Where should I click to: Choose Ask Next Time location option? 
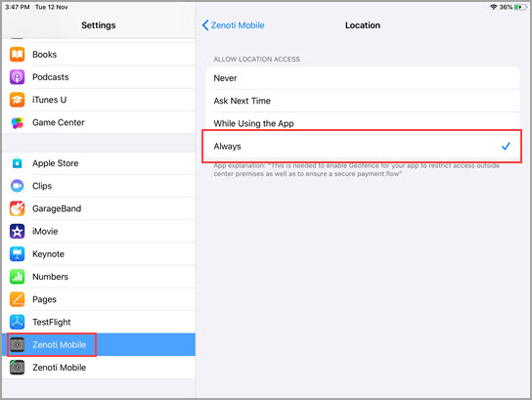(x=363, y=101)
